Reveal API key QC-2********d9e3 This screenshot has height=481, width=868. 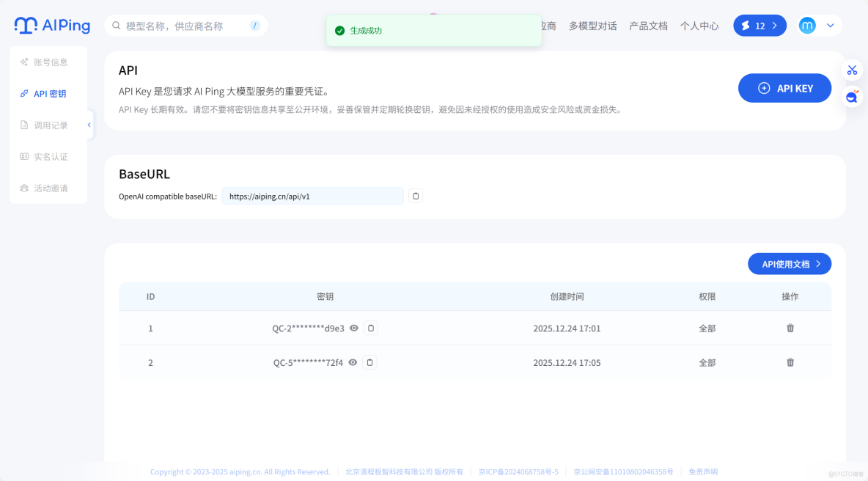tap(353, 328)
